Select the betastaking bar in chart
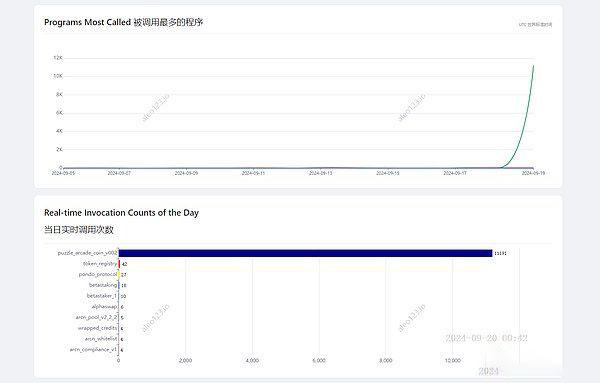Screen dimensions: 600x383 pos(119,285)
